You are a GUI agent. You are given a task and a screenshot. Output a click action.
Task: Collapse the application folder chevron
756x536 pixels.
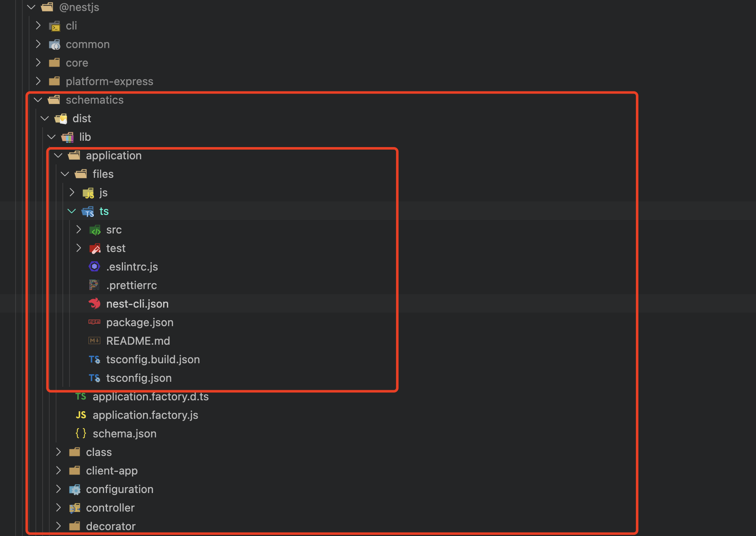coord(58,155)
